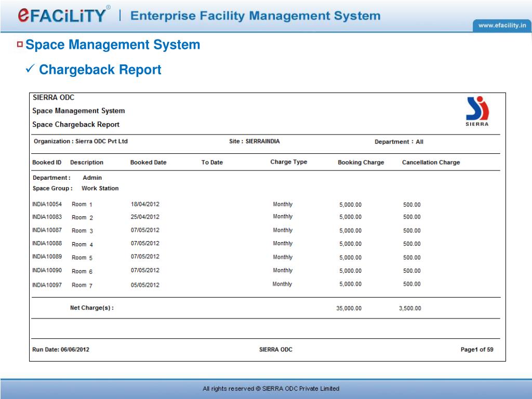Click booked date 05/05/2012

pyautogui.click(x=145, y=285)
